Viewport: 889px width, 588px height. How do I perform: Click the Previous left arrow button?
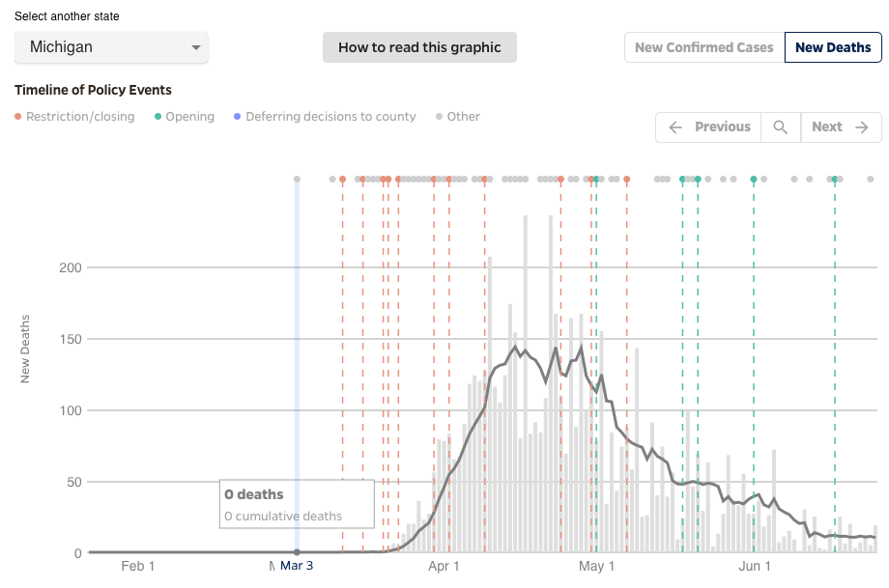click(708, 127)
